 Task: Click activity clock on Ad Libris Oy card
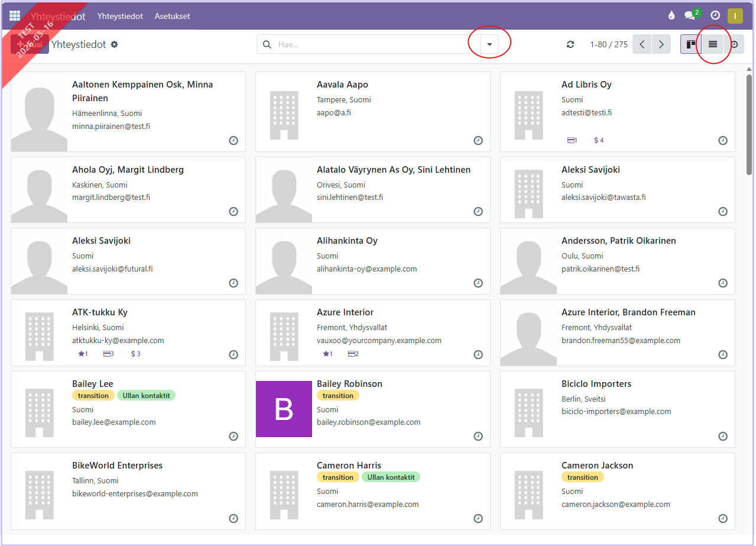coord(722,141)
